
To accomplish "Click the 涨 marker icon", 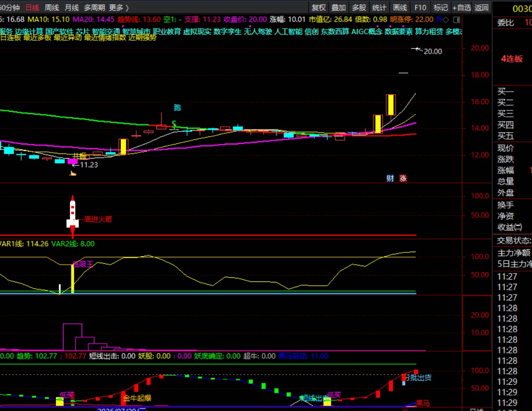I will (403, 178).
